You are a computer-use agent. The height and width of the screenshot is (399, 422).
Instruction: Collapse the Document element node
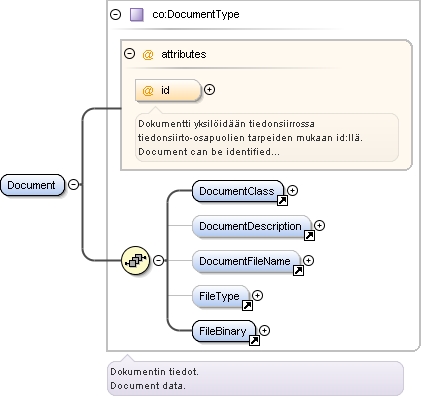click(74, 184)
